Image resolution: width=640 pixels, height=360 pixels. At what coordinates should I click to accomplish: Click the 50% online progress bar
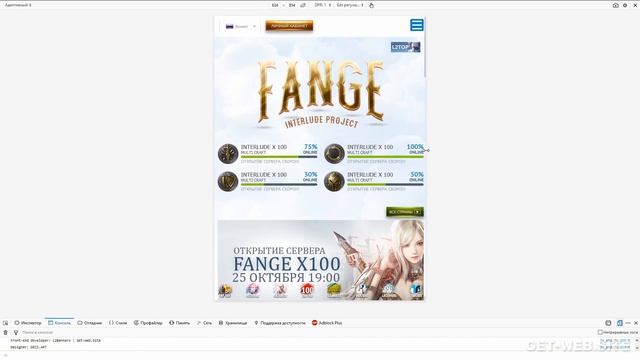(x=385, y=184)
